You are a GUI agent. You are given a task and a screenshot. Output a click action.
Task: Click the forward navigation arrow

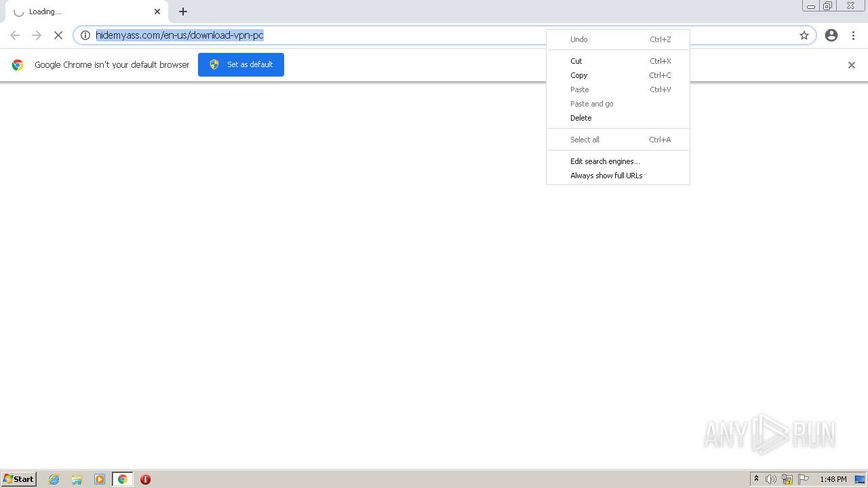coord(37,35)
